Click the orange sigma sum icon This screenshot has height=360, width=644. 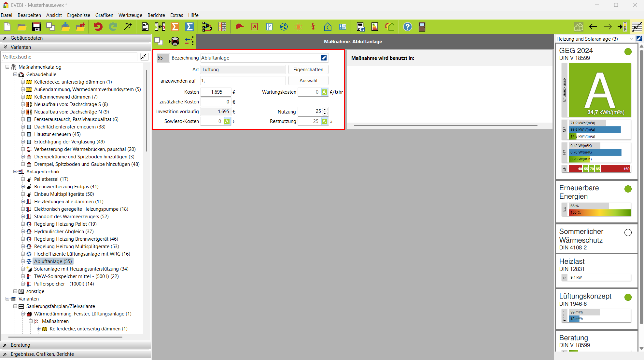(175, 27)
